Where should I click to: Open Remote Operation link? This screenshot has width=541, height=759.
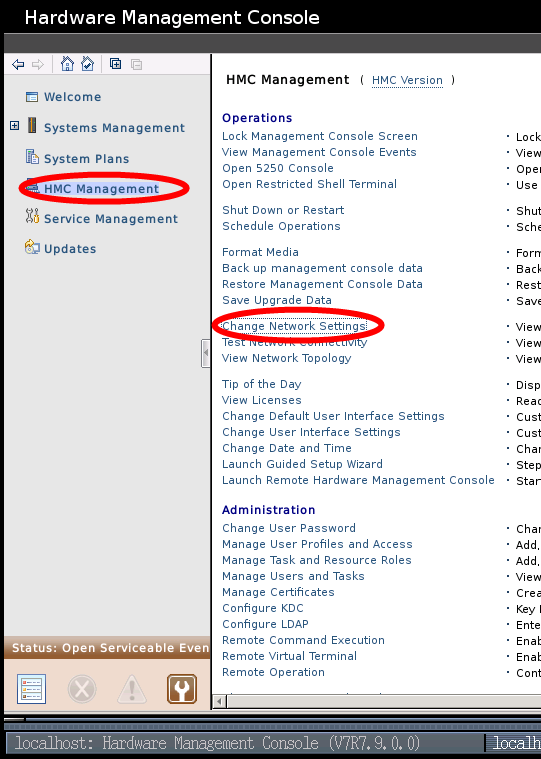tap(273, 672)
